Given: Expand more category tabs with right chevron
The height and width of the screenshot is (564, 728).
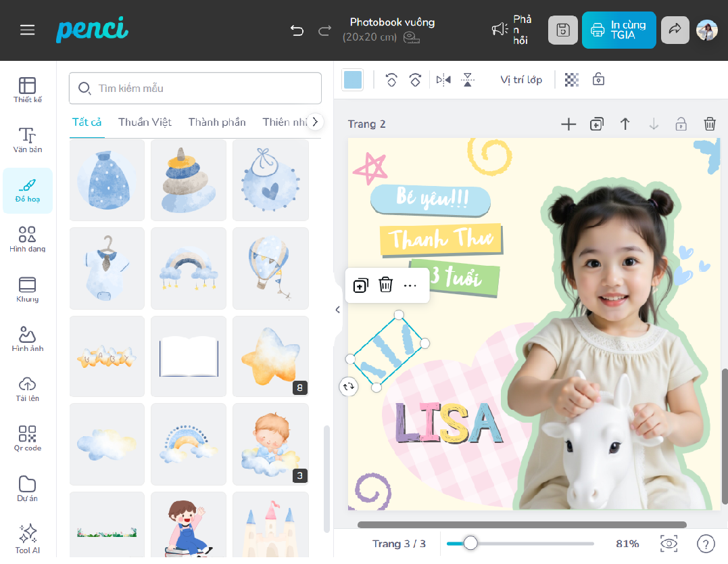Looking at the screenshot, I should [315, 122].
